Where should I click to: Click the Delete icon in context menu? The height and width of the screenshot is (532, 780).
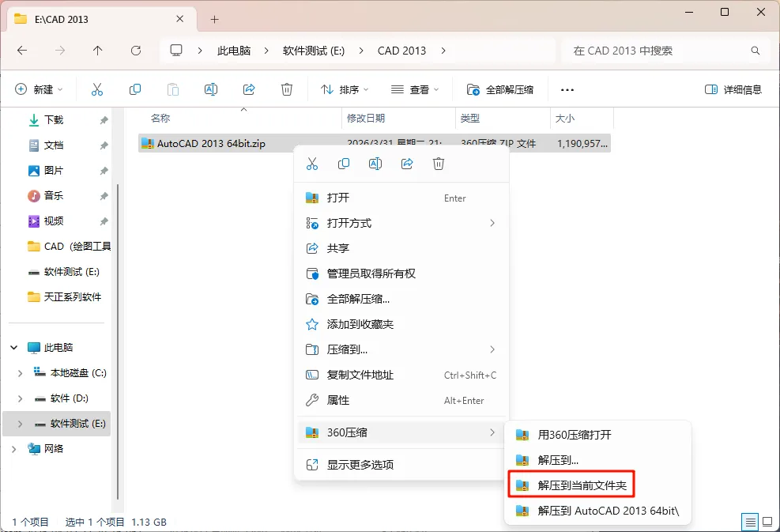point(439,164)
